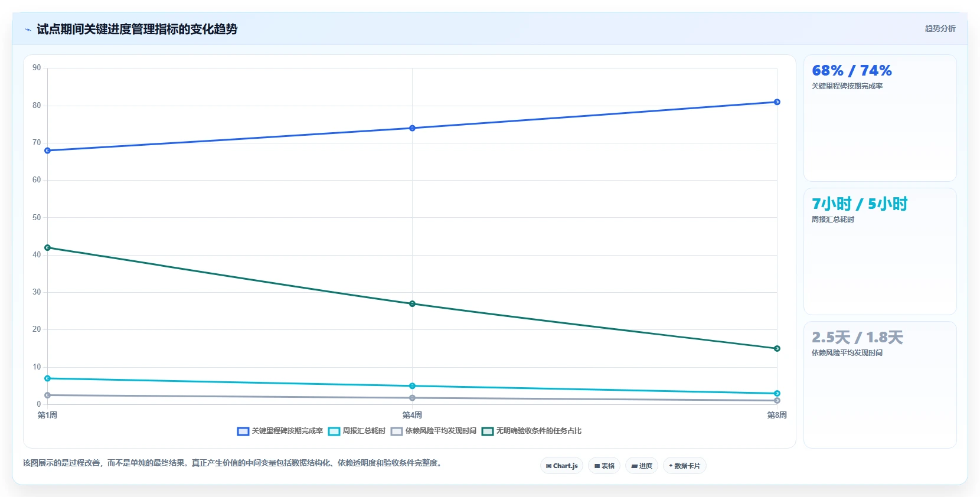Click 第8周 point on dark green line
The width and height of the screenshot is (980, 497).
(x=777, y=349)
